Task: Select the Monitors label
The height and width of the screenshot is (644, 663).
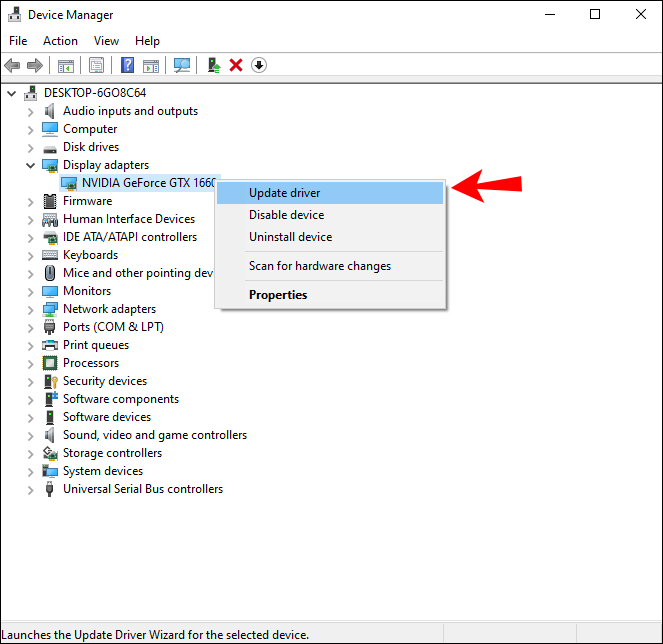Action: coord(87,291)
